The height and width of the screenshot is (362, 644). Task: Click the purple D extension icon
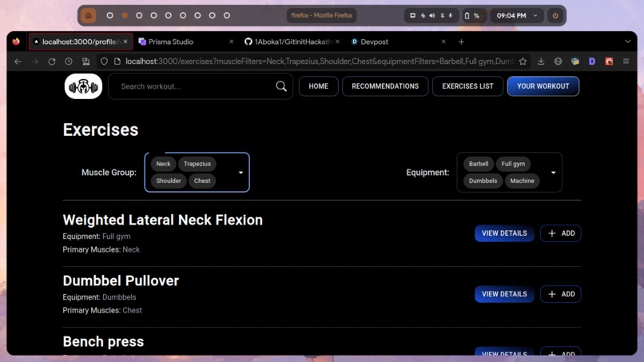(x=592, y=62)
